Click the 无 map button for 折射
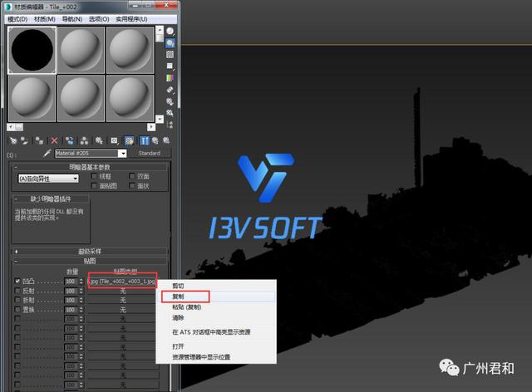The height and width of the screenshot is (392, 532). [x=122, y=300]
